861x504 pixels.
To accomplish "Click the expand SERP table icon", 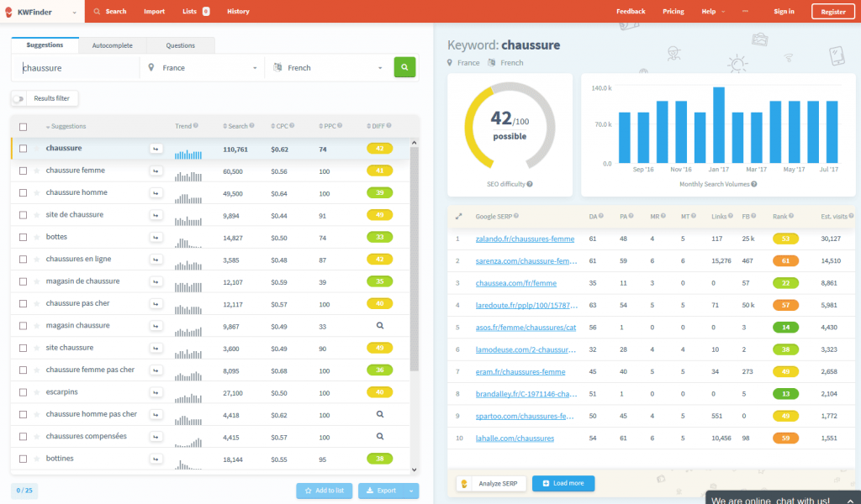I will point(458,217).
